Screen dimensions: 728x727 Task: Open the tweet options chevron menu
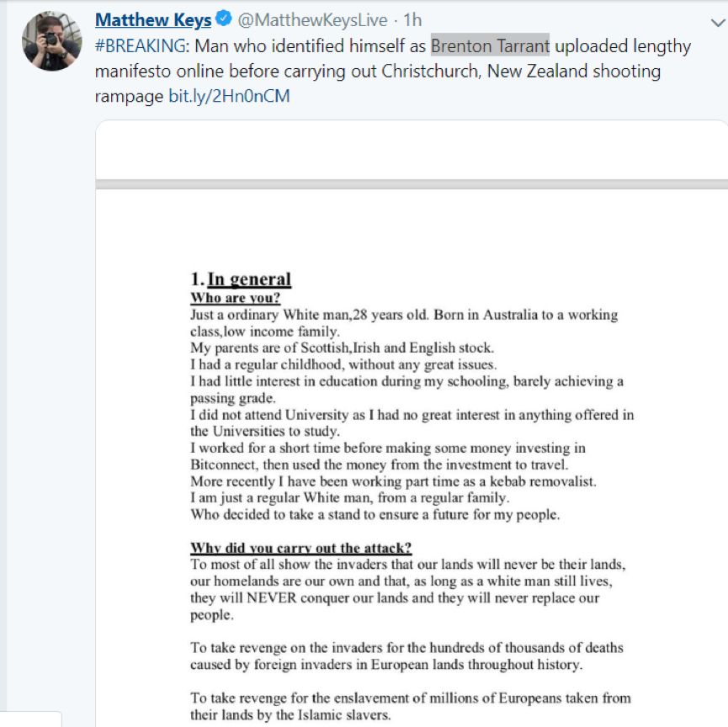[717, 22]
